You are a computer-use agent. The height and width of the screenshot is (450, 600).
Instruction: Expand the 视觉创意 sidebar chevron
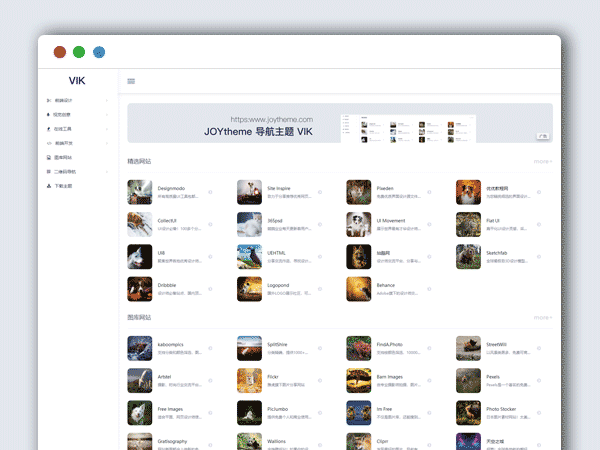pyautogui.click(x=107, y=115)
